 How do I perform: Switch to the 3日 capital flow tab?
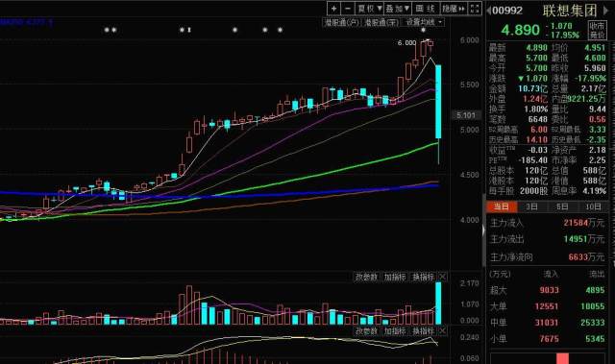point(531,206)
